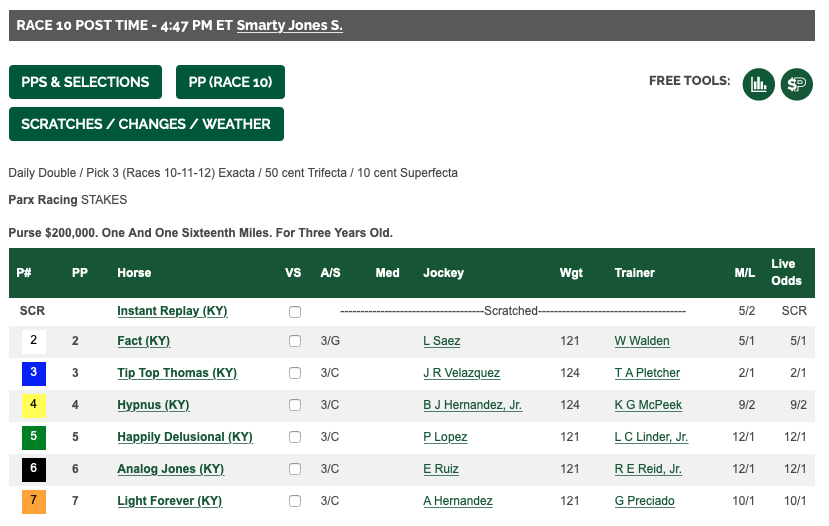Click the green number 5 program badge

(34, 437)
